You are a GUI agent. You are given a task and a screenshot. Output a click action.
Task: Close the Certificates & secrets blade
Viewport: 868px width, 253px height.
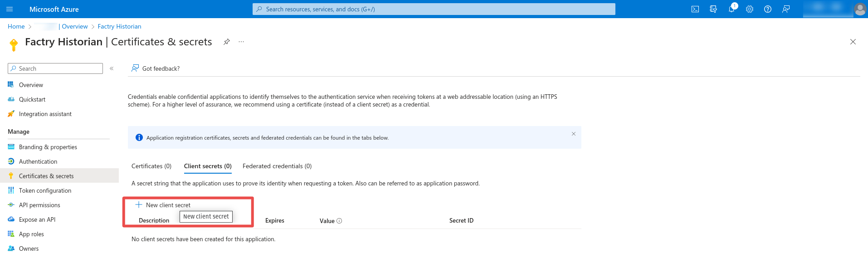[853, 42]
